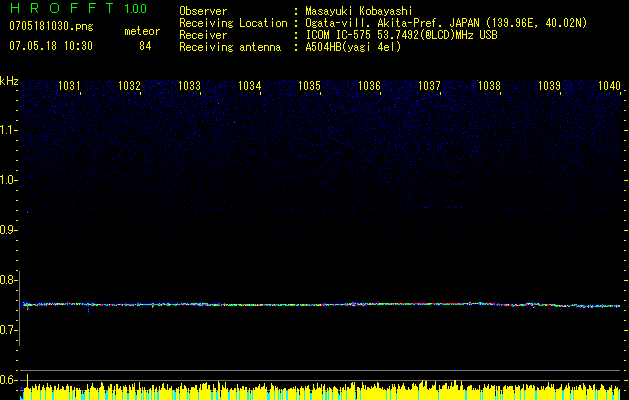Click the 1.0 frequency axis label
This screenshot has height=400, width=629.
coord(9,180)
